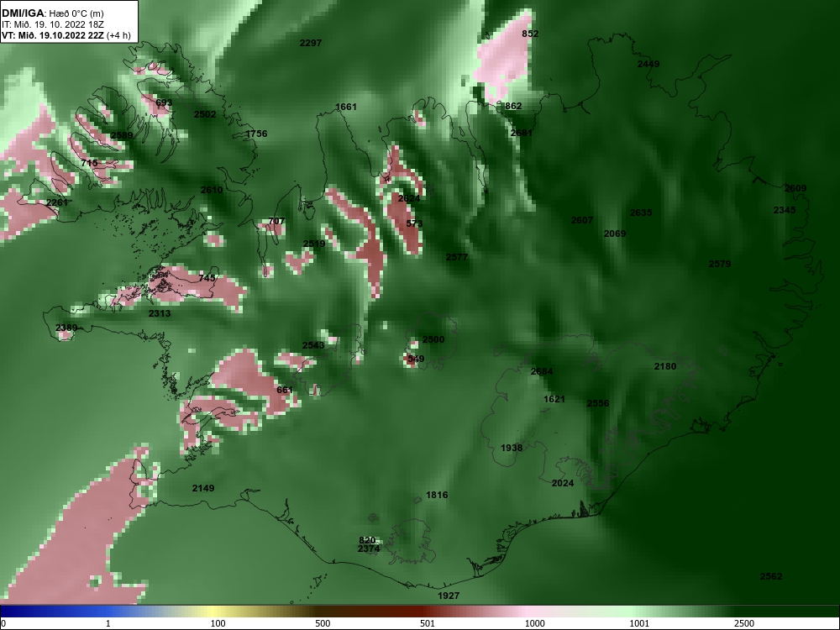Click the map value 661
The width and height of the screenshot is (840, 630).
285,390
